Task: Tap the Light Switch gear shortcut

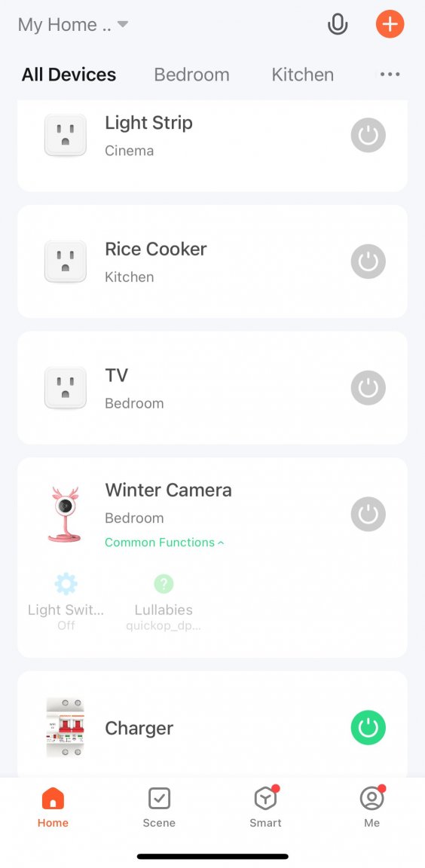Action: 66,584
